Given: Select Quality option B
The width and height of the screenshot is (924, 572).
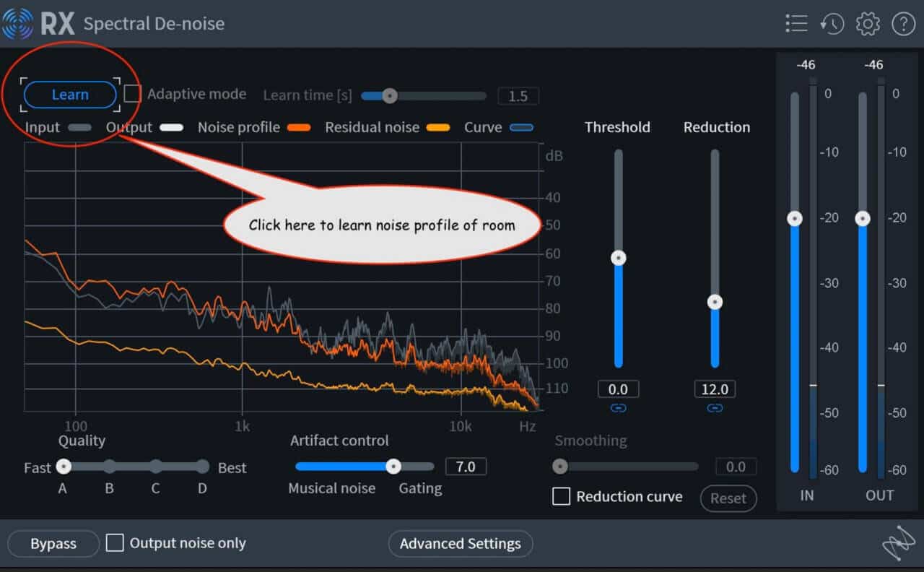Looking at the screenshot, I should [x=109, y=467].
